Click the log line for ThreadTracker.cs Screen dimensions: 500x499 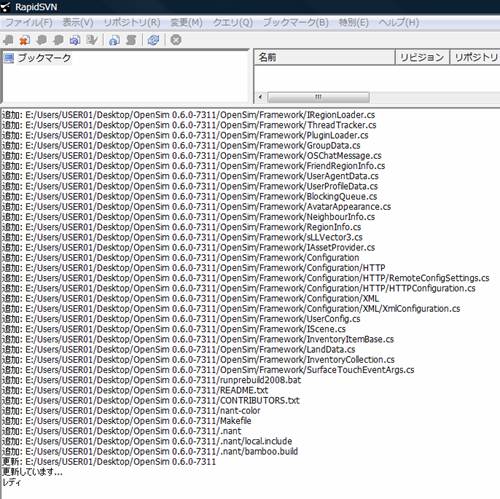click(189, 125)
